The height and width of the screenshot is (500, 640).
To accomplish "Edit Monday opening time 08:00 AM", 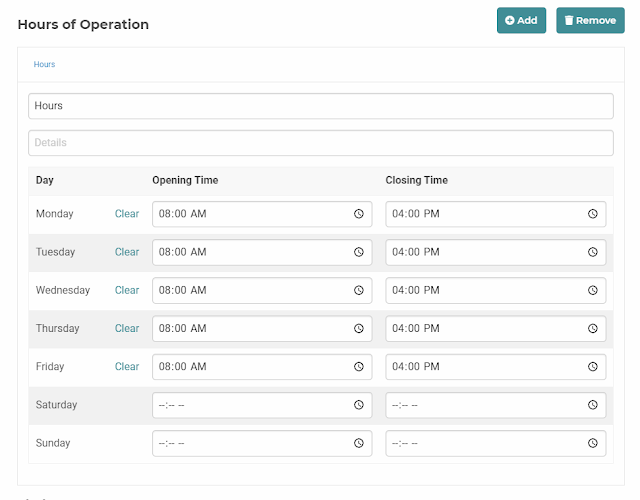I will point(262,214).
